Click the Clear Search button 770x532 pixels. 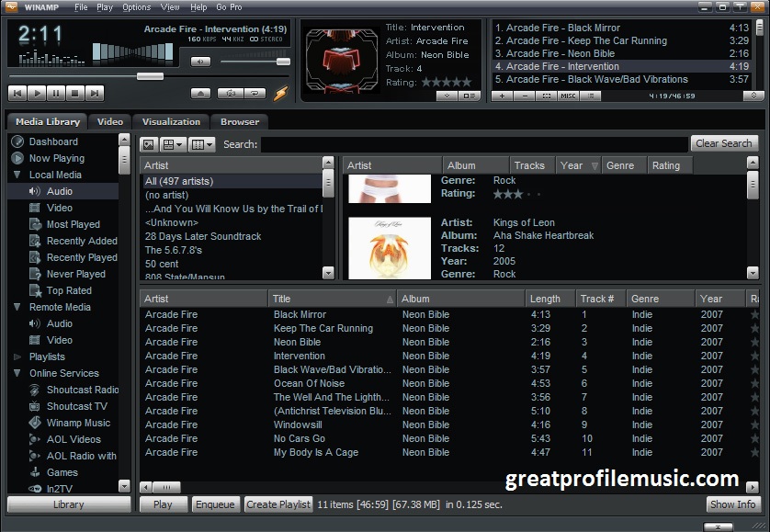[724, 143]
